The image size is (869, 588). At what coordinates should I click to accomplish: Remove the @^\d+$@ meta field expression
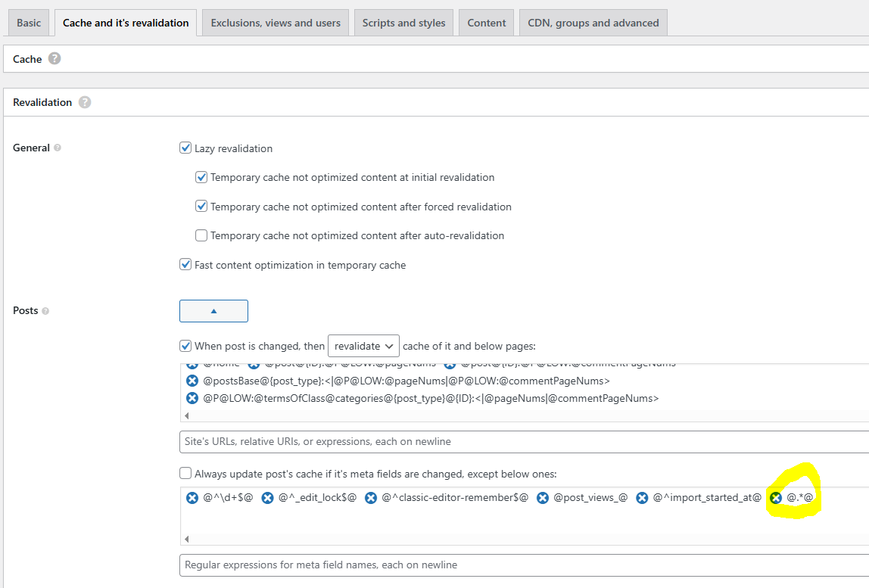pyautogui.click(x=192, y=498)
